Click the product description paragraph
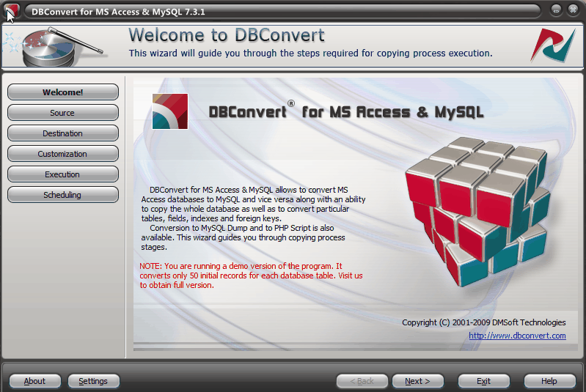Screen dimensions: 586x392 pos(253,218)
